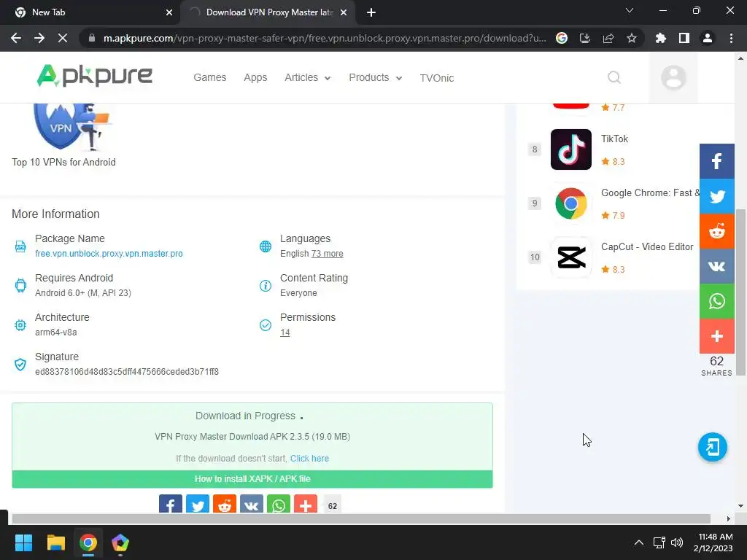Share on VK from side bar
The height and width of the screenshot is (560, 747).
[x=716, y=266]
